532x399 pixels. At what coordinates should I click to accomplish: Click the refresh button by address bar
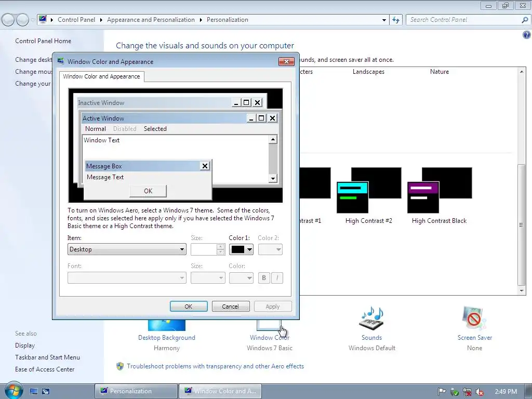click(x=395, y=20)
